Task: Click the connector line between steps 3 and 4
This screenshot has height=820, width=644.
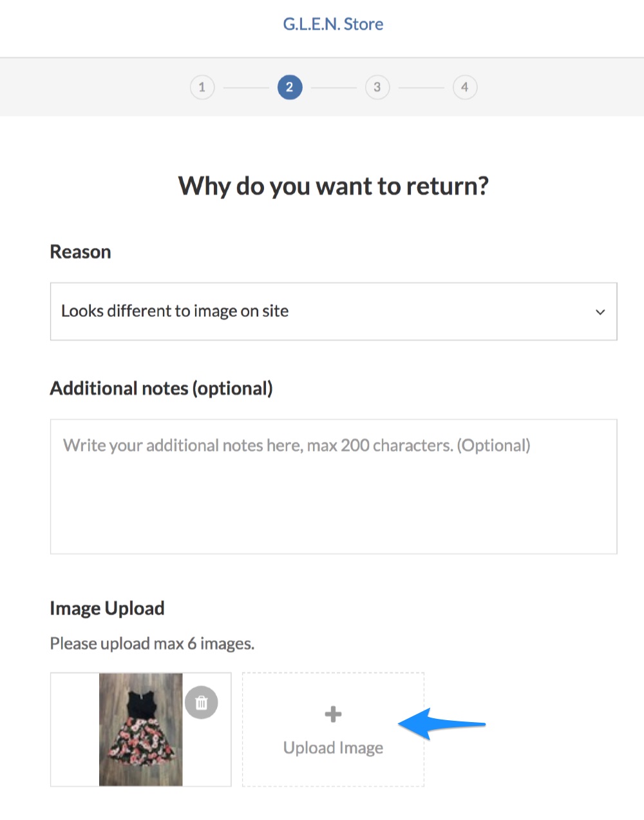Action: (x=421, y=88)
